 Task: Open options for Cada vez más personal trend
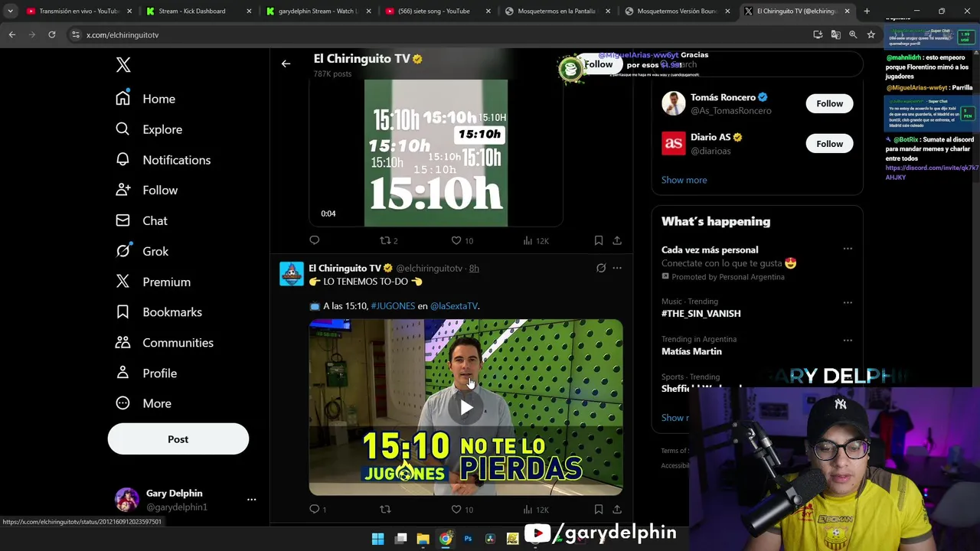(848, 249)
